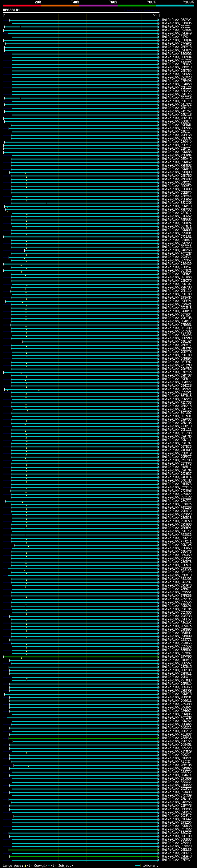Select hit UniRef100_C6ERB8

(x=177, y=809)
